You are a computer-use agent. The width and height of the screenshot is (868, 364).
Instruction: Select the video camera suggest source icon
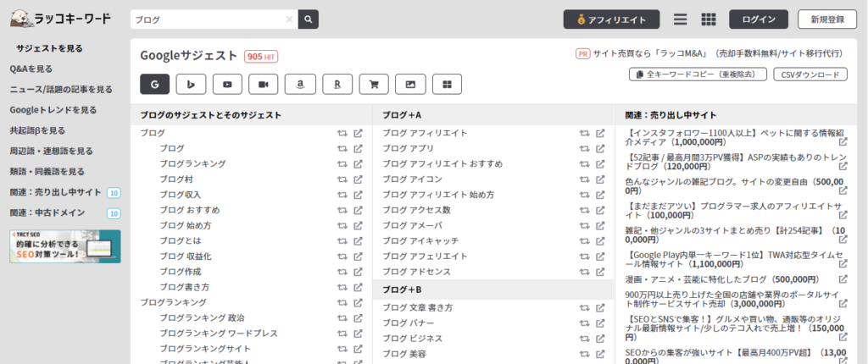pos(264,84)
